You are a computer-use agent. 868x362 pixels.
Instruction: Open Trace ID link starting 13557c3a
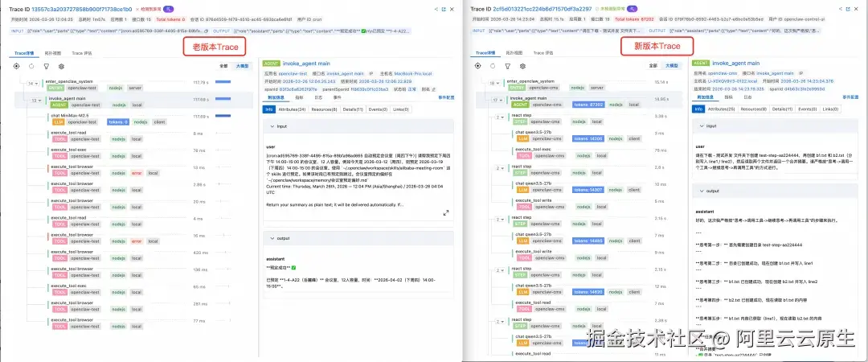[x=82, y=10]
